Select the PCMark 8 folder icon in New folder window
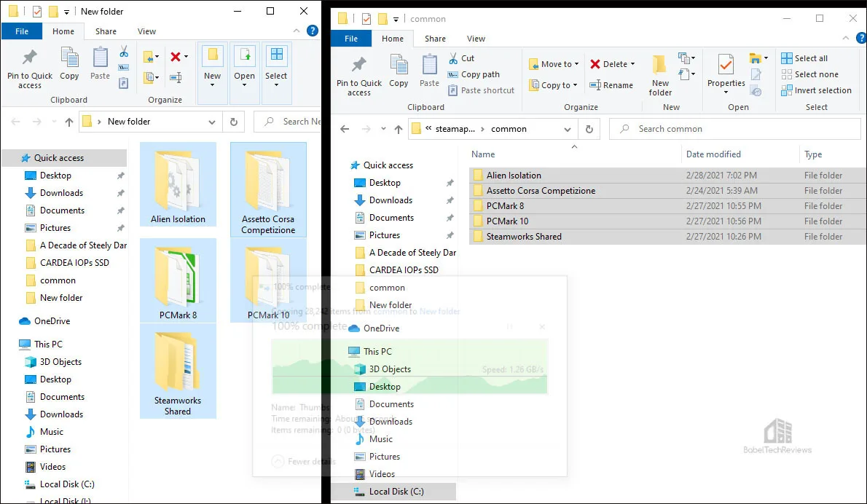The width and height of the screenshot is (867, 504). click(178, 280)
